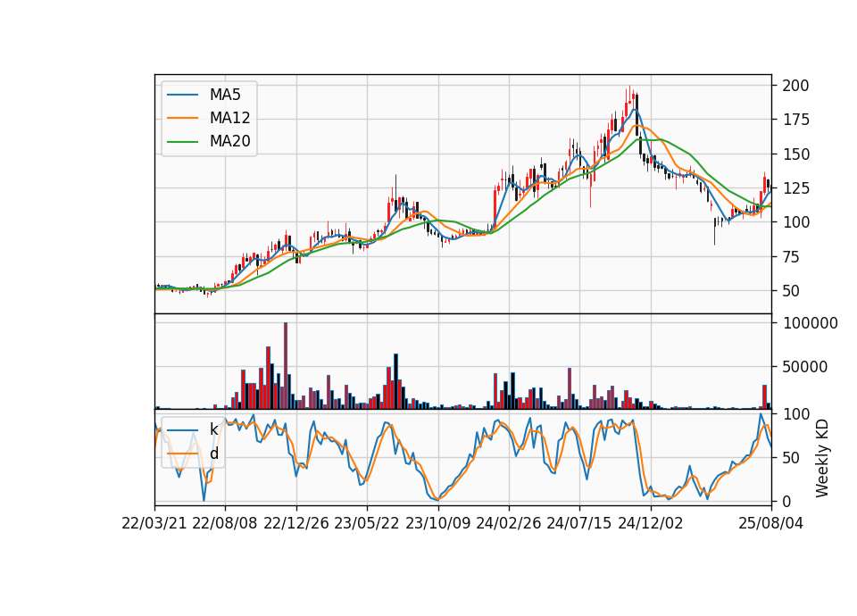
Task: Click the 24/07/15 date tick label
Action: pos(579,523)
